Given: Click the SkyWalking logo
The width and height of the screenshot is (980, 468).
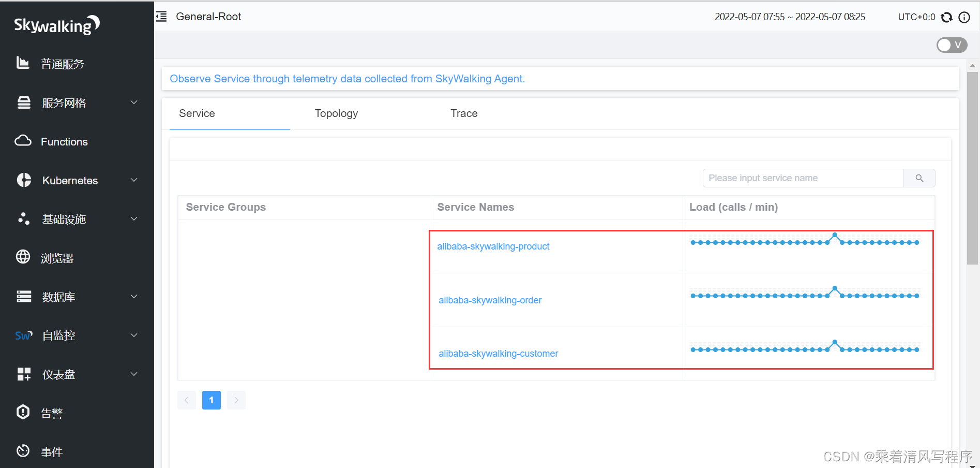Looking at the screenshot, I should pos(57,24).
